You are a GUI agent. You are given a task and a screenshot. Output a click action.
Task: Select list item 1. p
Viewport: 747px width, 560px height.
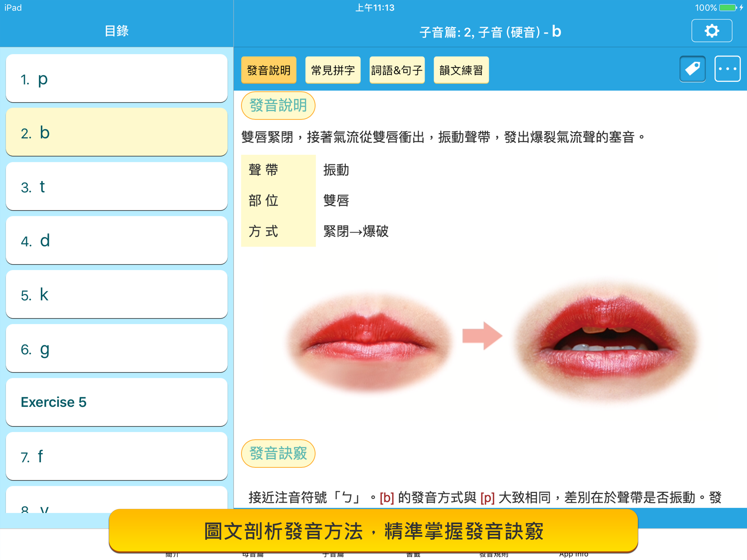[x=116, y=78]
